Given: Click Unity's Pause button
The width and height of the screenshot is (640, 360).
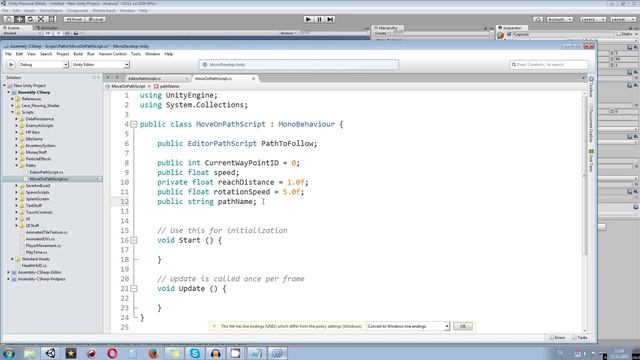Looking at the screenshot, I should [x=320, y=19].
